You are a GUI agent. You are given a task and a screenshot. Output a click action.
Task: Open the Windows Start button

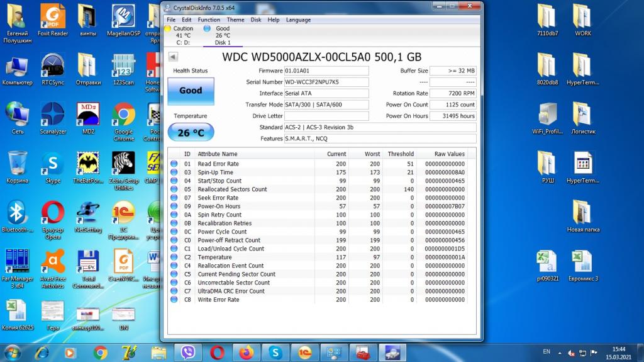12,353
